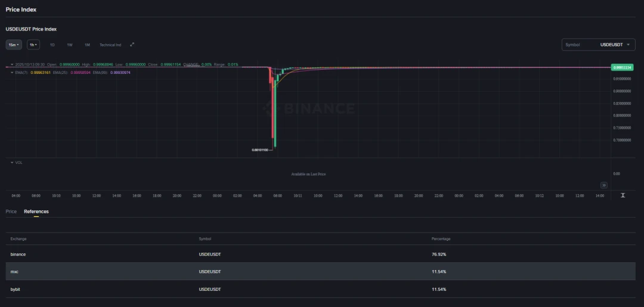
Task: Collapse the OHLC info row chevron
Action: [12, 64]
